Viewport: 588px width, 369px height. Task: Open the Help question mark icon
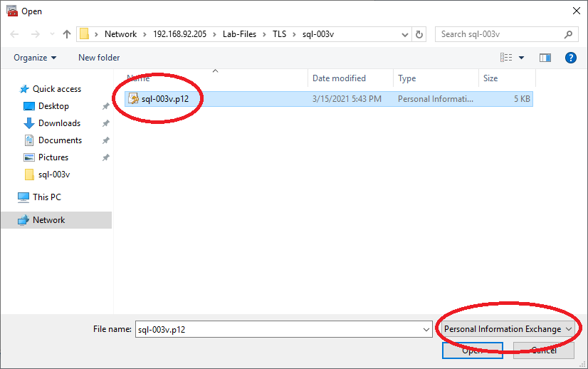570,58
